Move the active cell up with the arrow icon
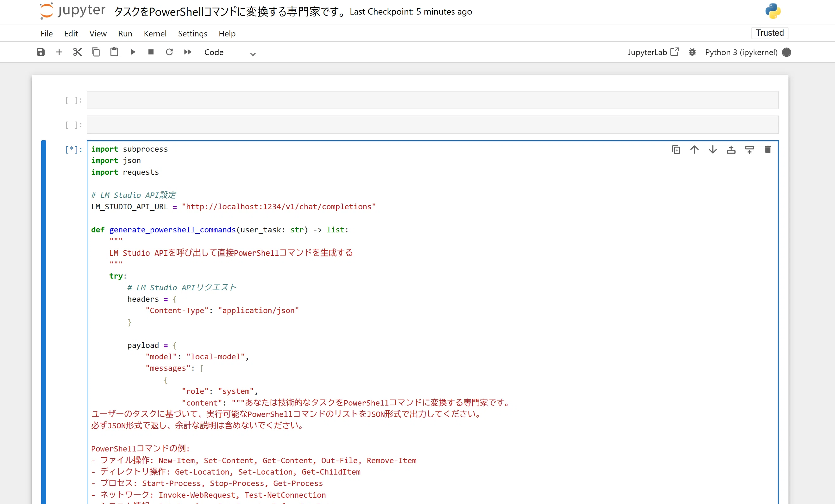The width and height of the screenshot is (835, 504). [694, 149]
